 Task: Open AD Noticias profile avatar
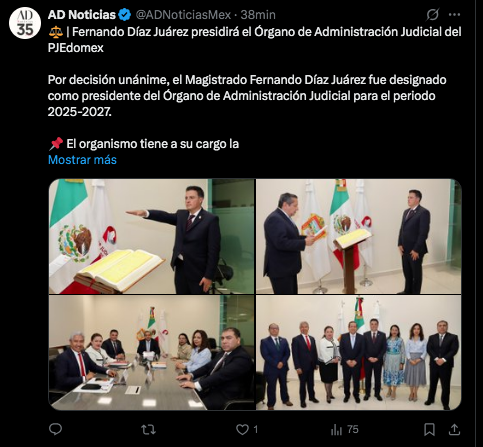(x=25, y=23)
